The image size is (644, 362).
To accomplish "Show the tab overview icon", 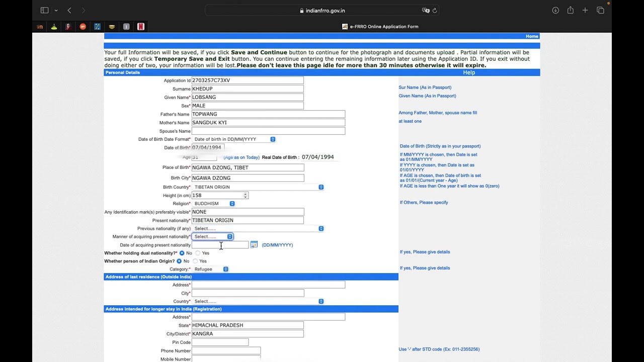I will 600,10.
